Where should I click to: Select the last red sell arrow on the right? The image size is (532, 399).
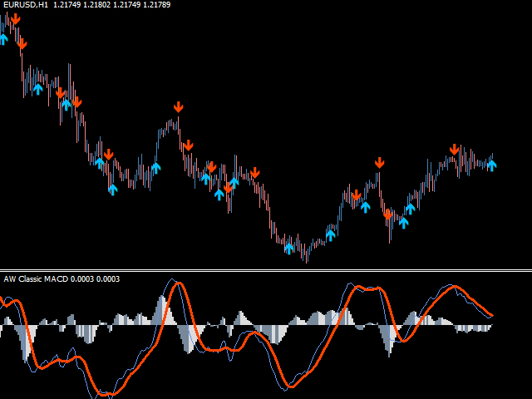coord(454,149)
